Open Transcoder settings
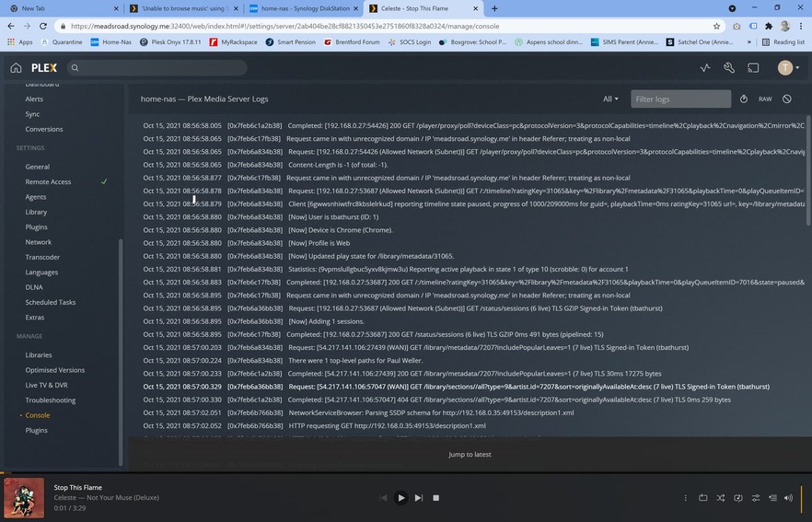The image size is (812, 522). coord(42,257)
